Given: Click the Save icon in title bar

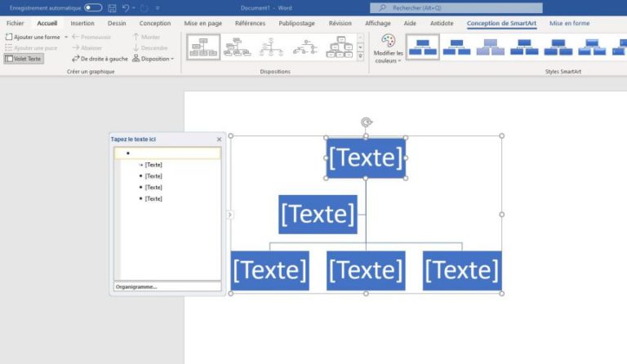Looking at the screenshot, I should 112,7.
